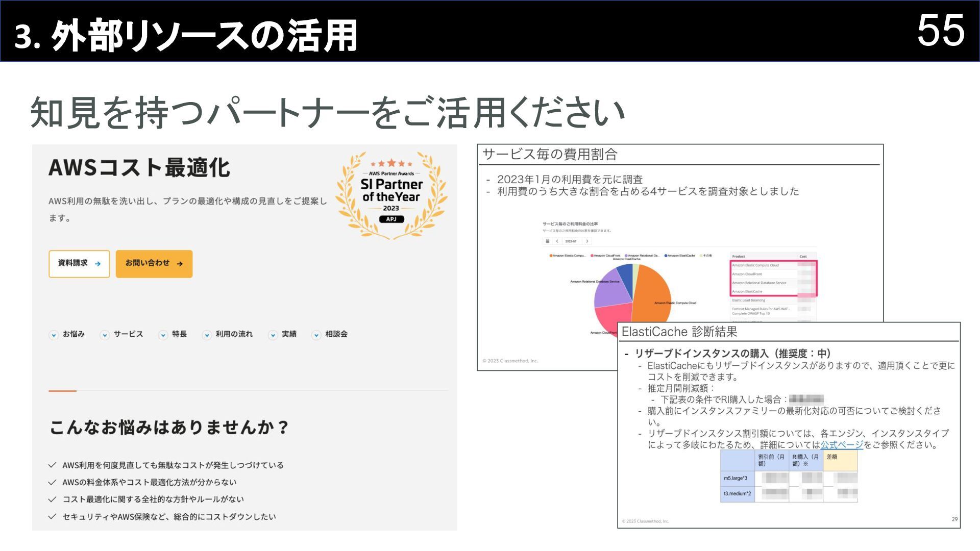Expand the 相談会 anchor chevron
The image size is (980, 551).
[316, 335]
